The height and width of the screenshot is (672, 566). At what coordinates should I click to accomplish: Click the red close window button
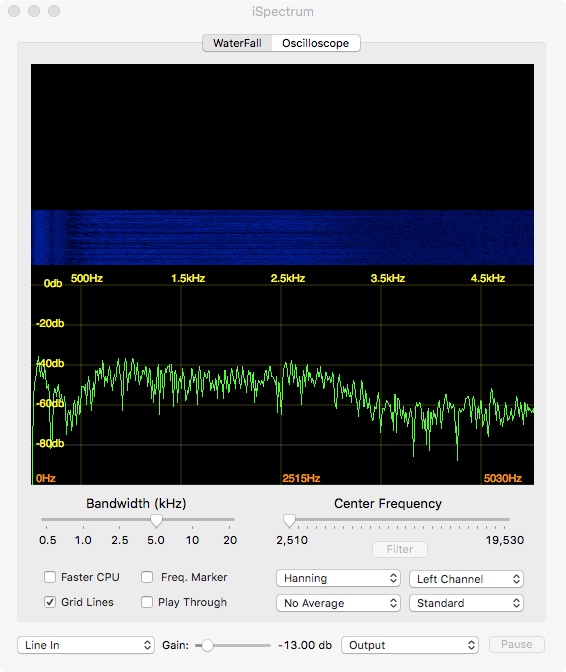tap(14, 11)
